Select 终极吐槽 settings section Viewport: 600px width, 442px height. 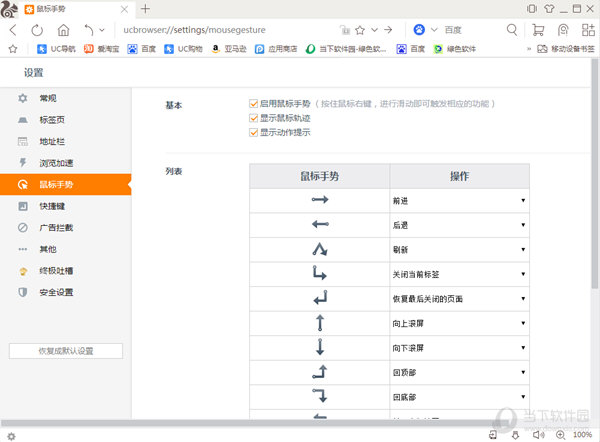(x=65, y=271)
